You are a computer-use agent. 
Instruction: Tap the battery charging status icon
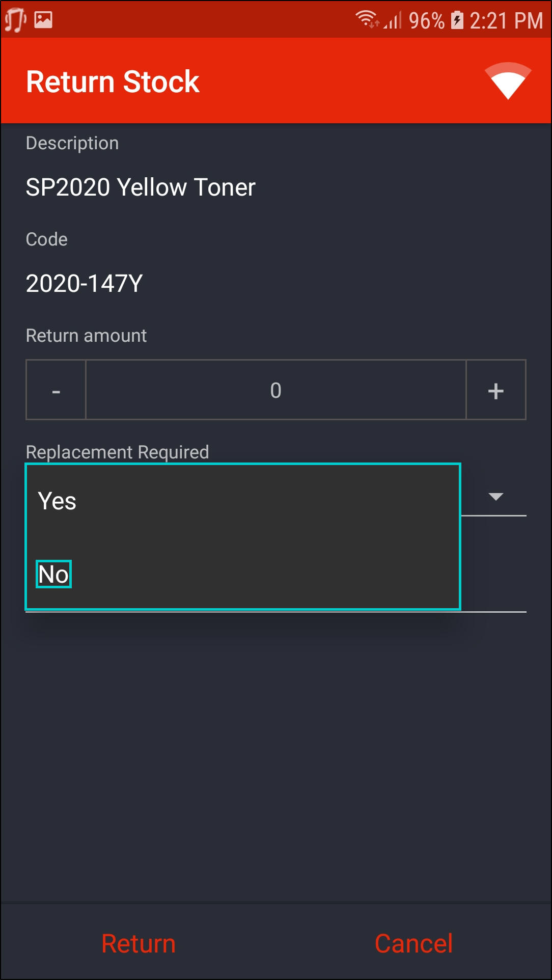(457, 20)
